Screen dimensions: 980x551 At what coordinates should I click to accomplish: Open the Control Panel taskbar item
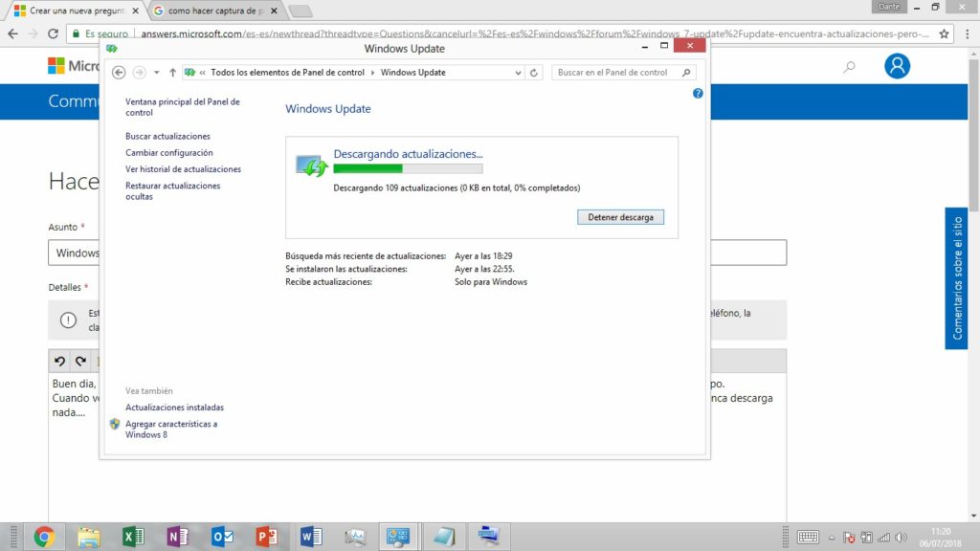(x=398, y=537)
